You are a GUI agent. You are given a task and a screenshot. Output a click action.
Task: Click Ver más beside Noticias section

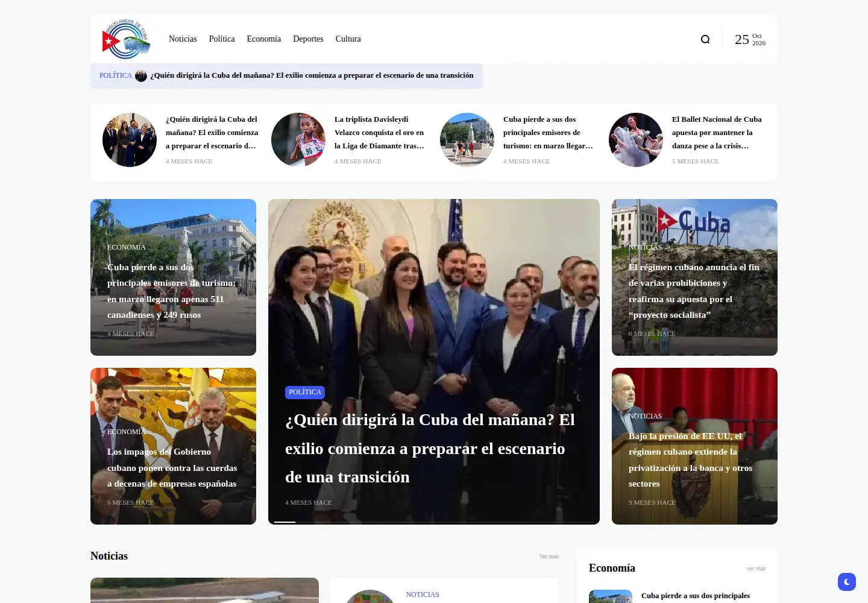(x=549, y=557)
